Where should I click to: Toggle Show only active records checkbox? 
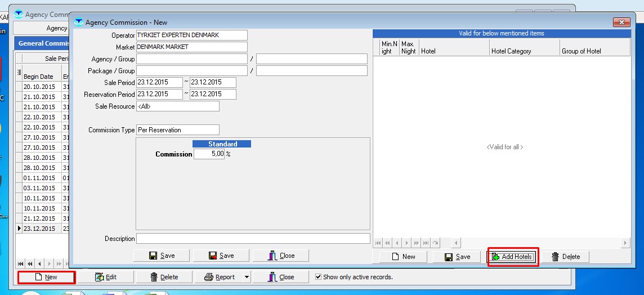point(319,277)
